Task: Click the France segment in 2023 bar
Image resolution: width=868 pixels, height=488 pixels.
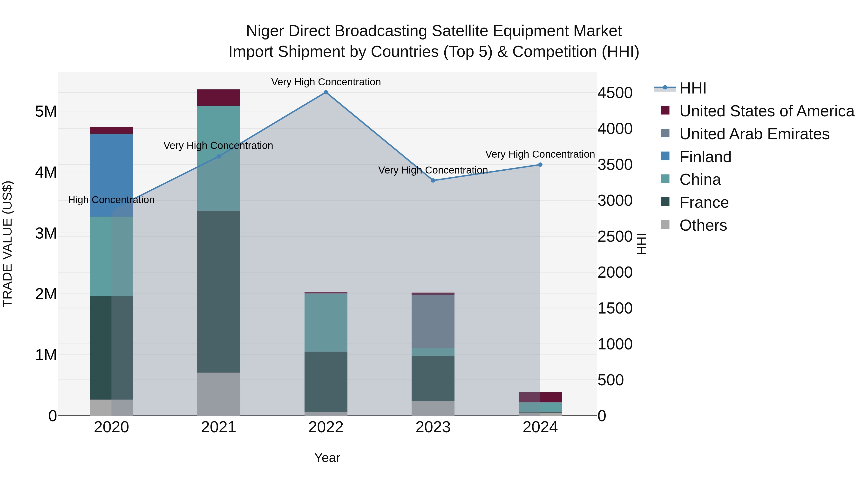Action: click(433, 379)
